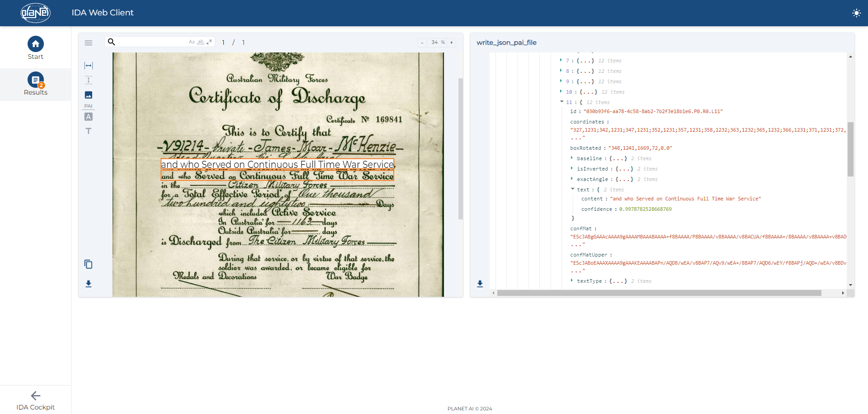Click the id value string
868x414 pixels.
pos(653,111)
